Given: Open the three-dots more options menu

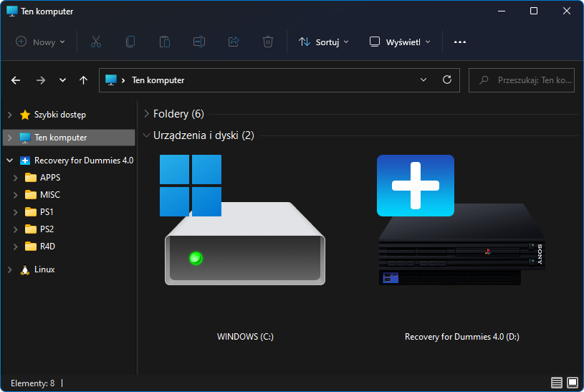Looking at the screenshot, I should click(460, 42).
